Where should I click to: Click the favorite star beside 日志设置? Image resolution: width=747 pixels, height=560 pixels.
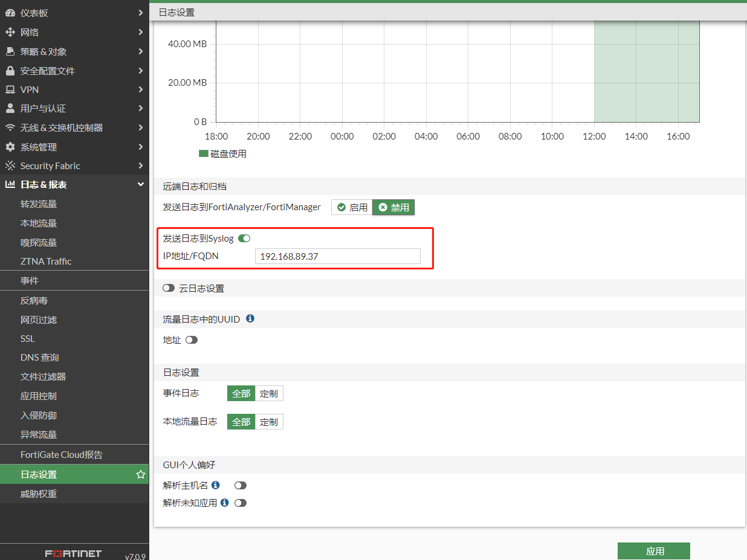tap(140, 475)
